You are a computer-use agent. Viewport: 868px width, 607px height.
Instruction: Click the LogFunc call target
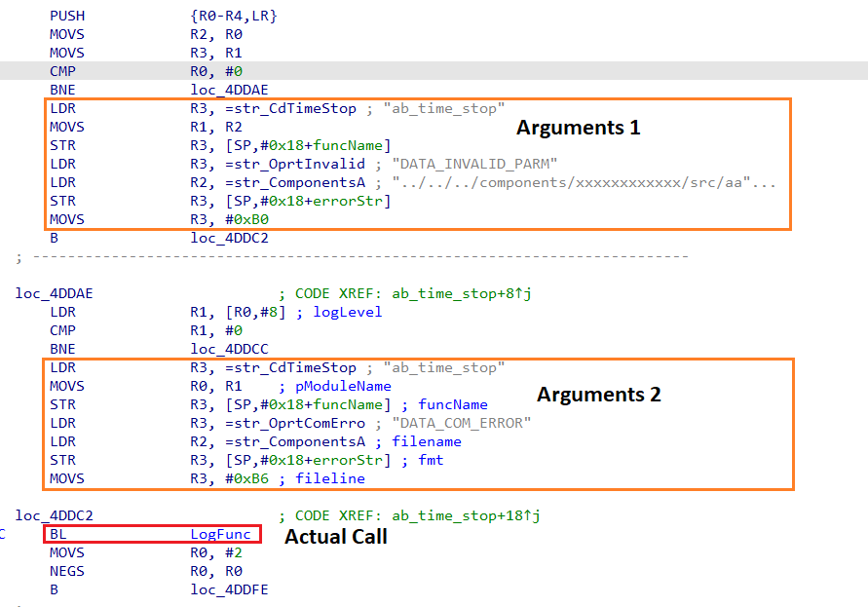click(220, 535)
